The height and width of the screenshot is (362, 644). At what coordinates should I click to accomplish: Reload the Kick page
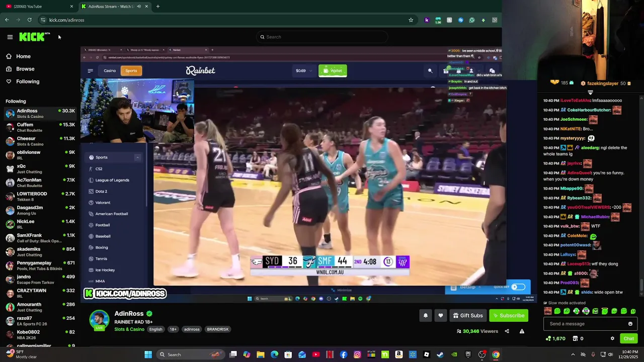[29, 20]
